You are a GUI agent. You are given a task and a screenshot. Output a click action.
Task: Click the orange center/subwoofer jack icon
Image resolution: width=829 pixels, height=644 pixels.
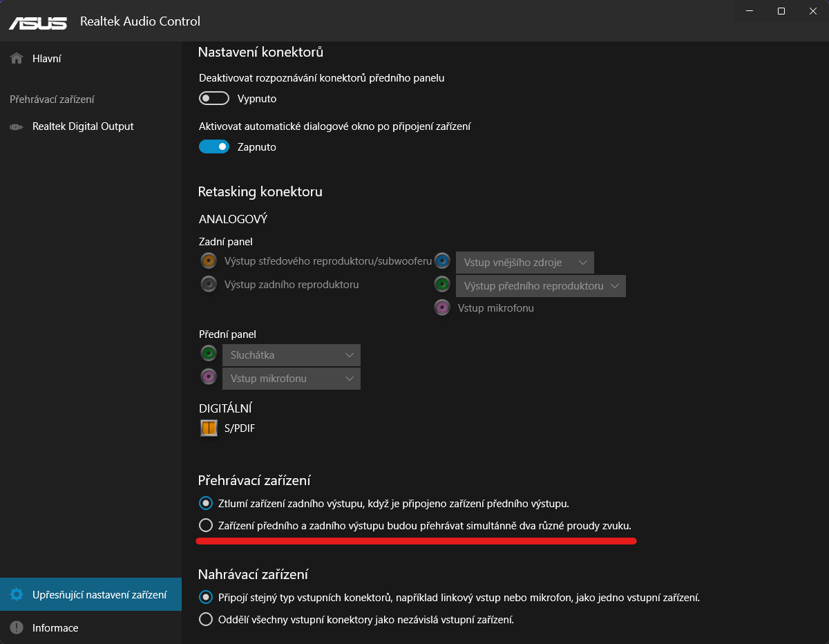(209, 261)
